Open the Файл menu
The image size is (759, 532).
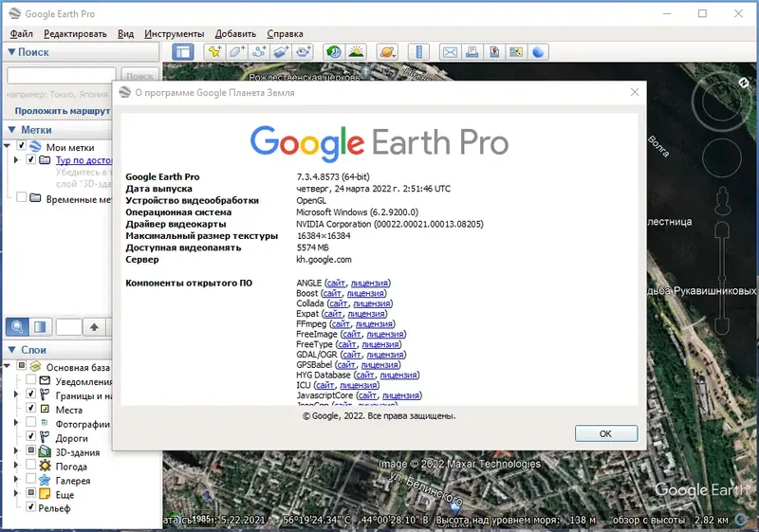click(x=21, y=34)
